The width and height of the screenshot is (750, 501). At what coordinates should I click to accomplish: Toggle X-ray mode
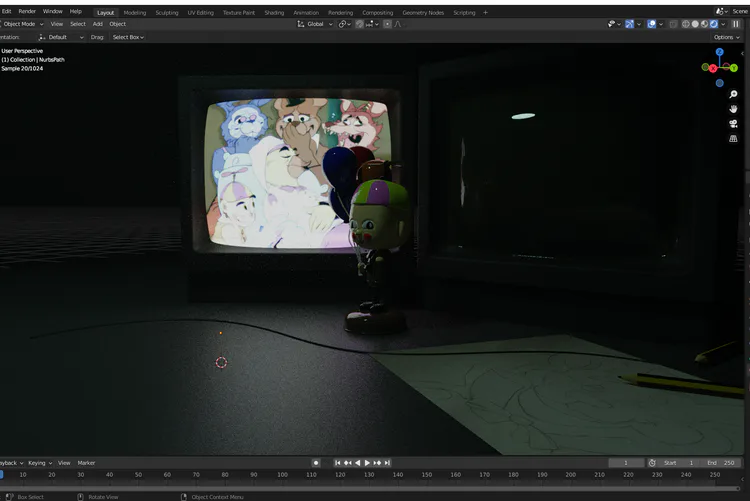(x=673, y=24)
